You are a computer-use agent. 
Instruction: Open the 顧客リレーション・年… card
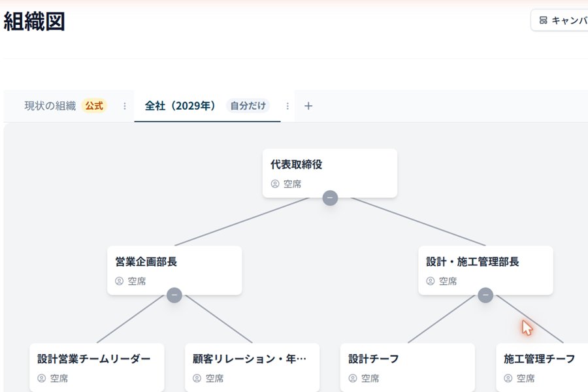[252, 368]
